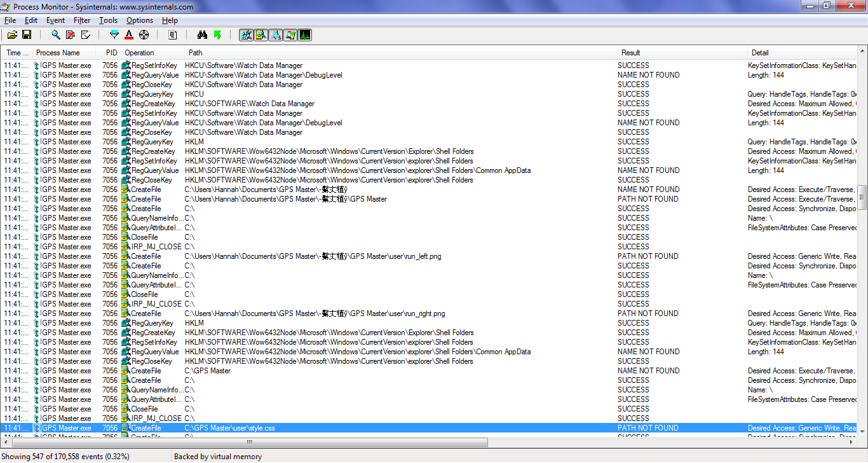Open Find with the binoculars icon
This screenshot has width=868, height=463.
pyautogui.click(x=202, y=34)
